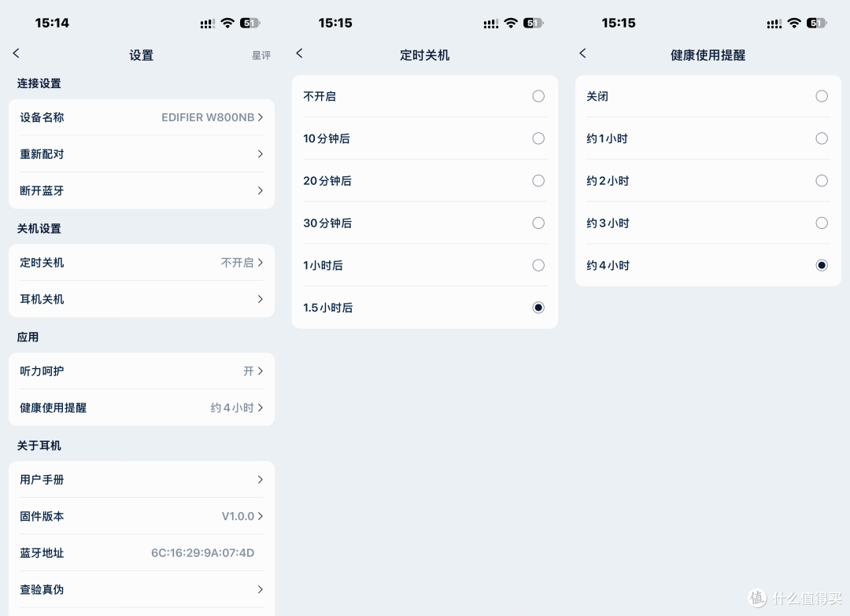Go back from the 健康使用提醒 screen
850x616 pixels.
click(x=582, y=53)
